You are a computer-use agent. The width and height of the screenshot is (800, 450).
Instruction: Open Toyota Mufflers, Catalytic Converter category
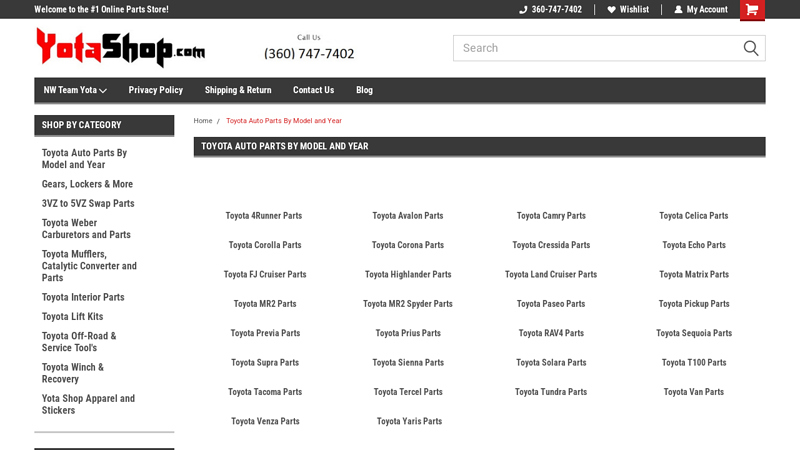point(89,266)
